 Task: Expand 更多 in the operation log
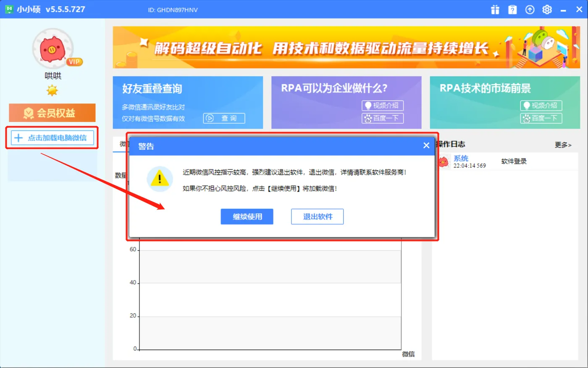[x=562, y=144]
